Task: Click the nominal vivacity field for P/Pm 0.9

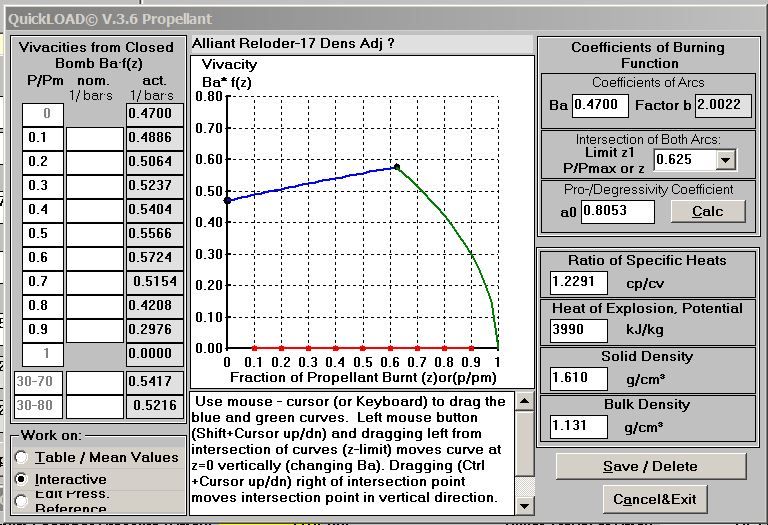Action: [x=95, y=331]
